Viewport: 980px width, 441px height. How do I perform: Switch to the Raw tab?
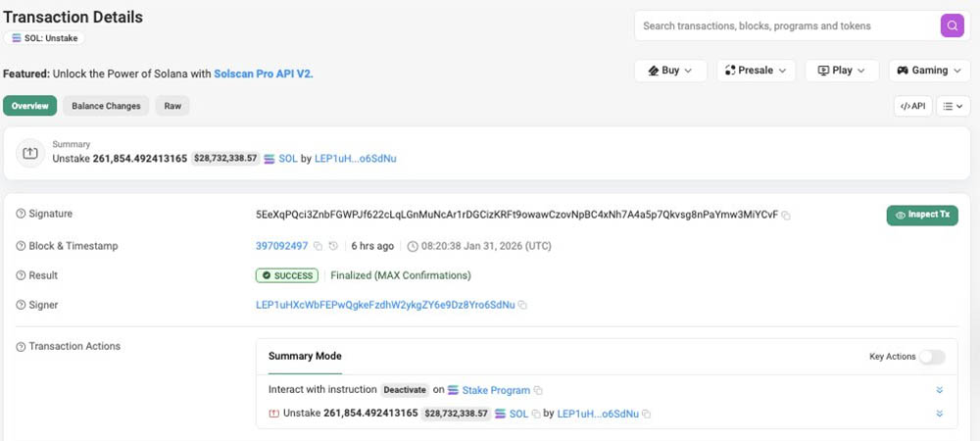pos(172,106)
